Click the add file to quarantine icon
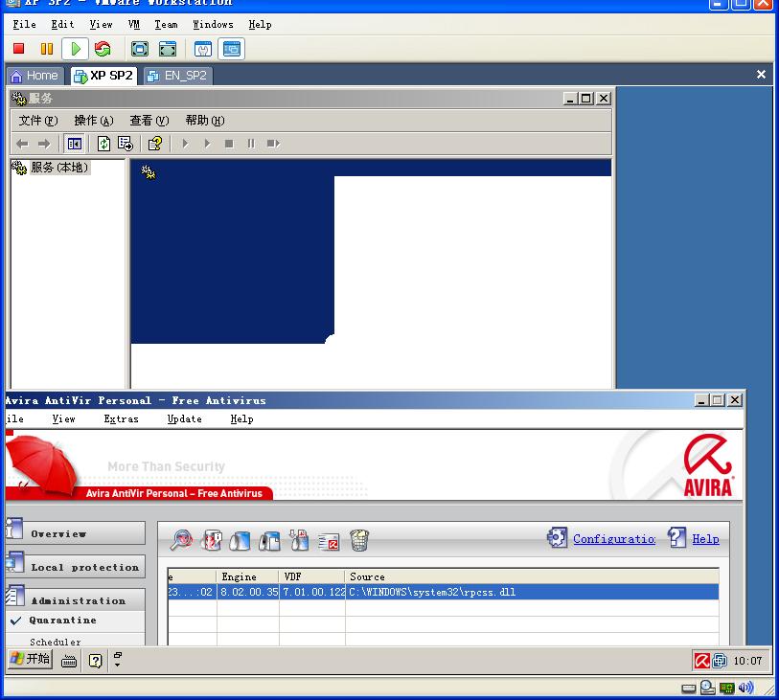Viewport: 779px width, 700px height. (x=299, y=540)
